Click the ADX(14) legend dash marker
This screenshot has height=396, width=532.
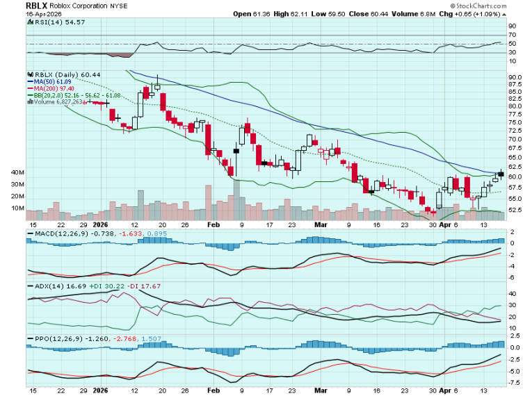[29, 286]
